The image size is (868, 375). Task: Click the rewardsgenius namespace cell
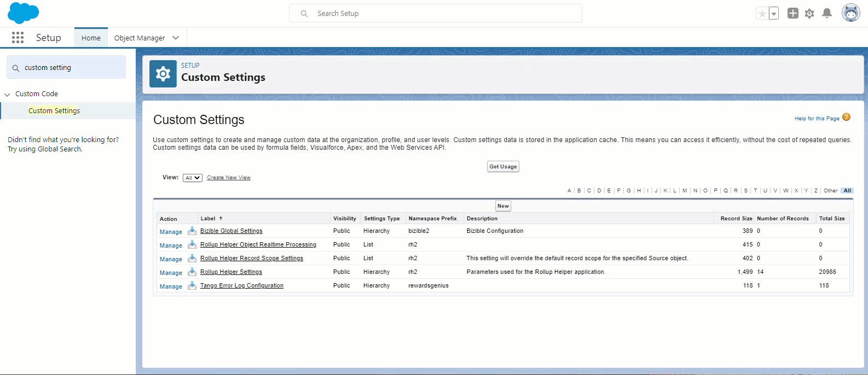click(x=429, y=285)
